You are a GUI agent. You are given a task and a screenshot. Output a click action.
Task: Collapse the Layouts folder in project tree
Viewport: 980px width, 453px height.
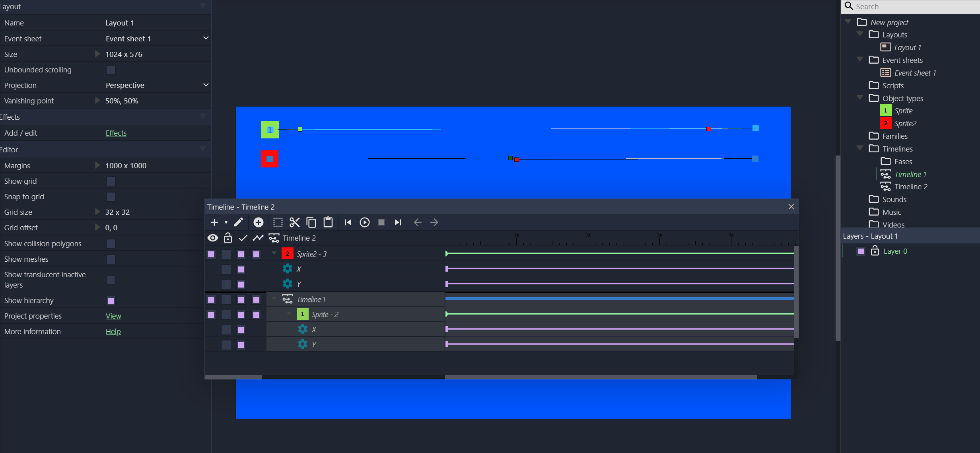click(860, 34)
